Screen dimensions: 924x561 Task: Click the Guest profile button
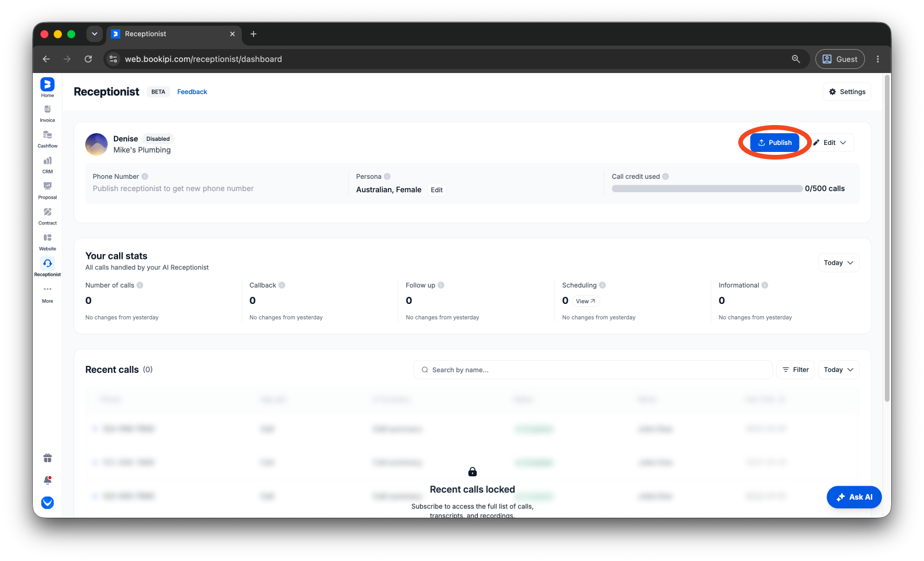click(839, 59)
